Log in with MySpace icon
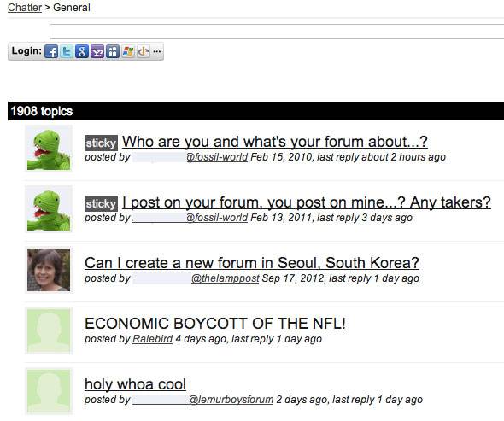504x421 pixels. 113,51
